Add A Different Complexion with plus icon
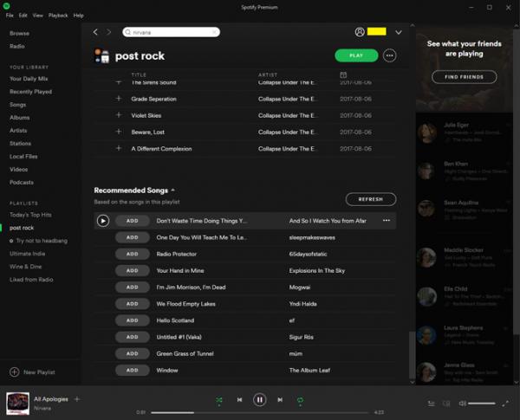Image resolution: width=520 pixels, height=420 pixels. [x=119, y=148]
